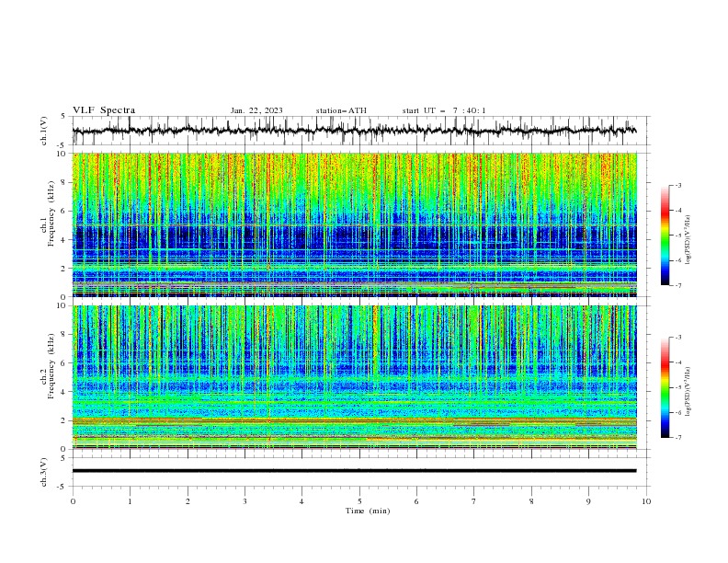Image resolution: width=728 pixels, height=563 pixels.
Task: Click time axis tick label "9"
Action: tap(588, 501)
